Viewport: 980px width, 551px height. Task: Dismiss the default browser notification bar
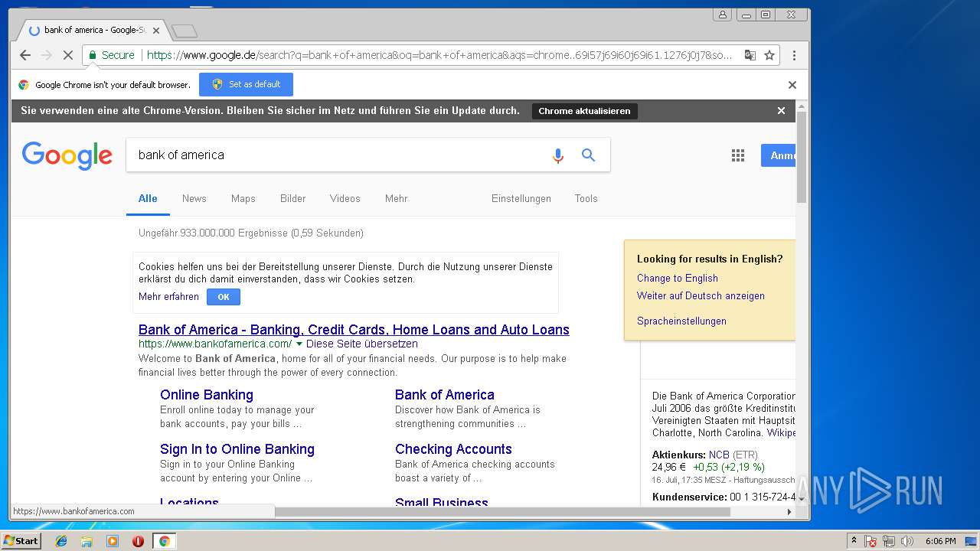(x=792, y=85)
